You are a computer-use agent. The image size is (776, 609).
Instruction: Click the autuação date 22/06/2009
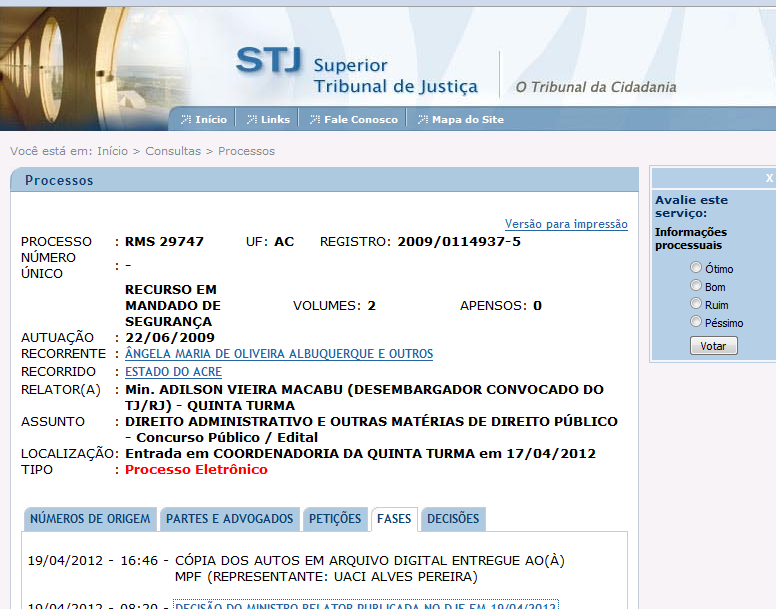pos(170,337)
